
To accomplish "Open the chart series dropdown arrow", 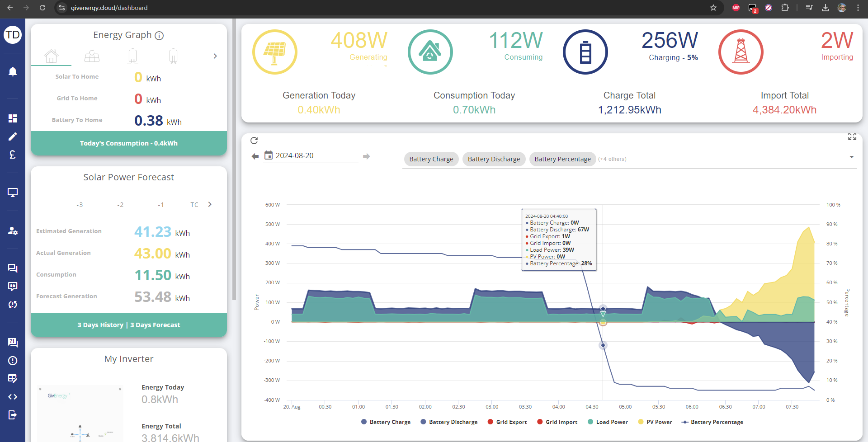I will click(x=852, y=157).
